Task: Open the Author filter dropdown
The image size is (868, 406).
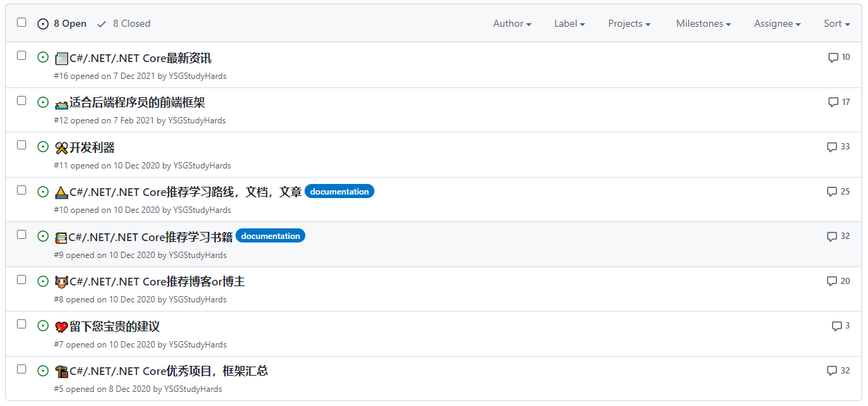Action: pos(512,23)
